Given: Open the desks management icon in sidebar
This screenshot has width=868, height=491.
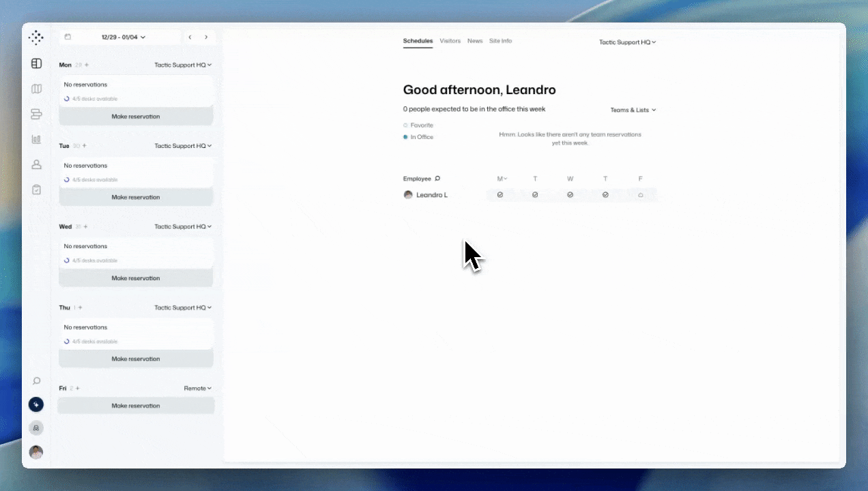Looking at the screenshot, I should click(36, 114).
